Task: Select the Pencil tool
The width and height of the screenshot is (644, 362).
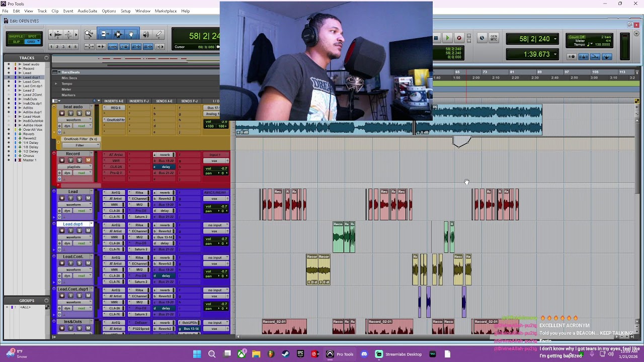Action: [159, 34]
